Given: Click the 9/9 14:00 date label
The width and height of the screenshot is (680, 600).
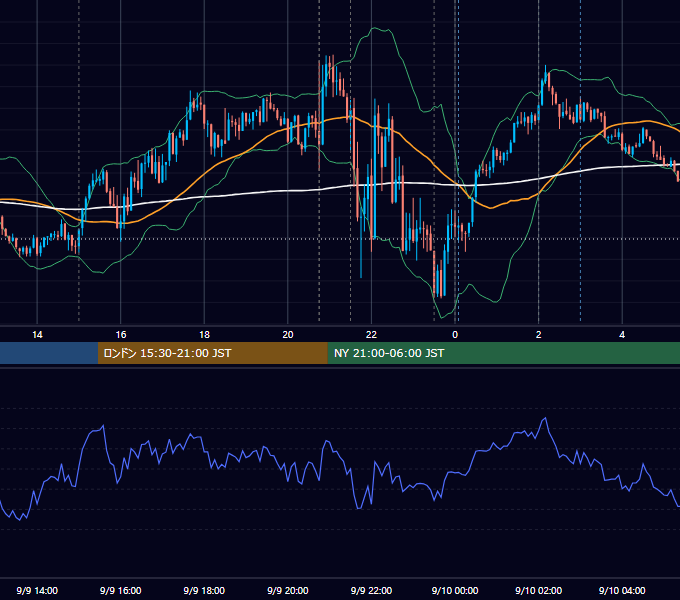Looking at the screenshot, I should click(37, 590).
